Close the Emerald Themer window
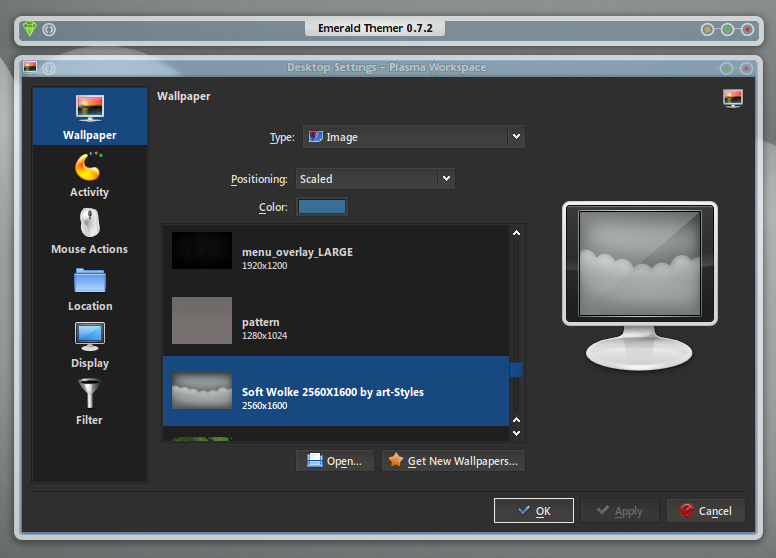This screenshot has width=776, height=558. 747,30
